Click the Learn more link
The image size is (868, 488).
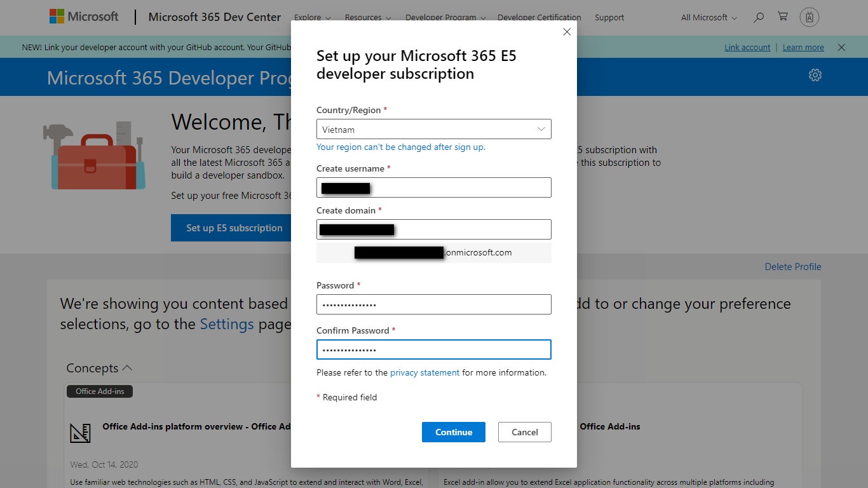click(x=803, y=47)
